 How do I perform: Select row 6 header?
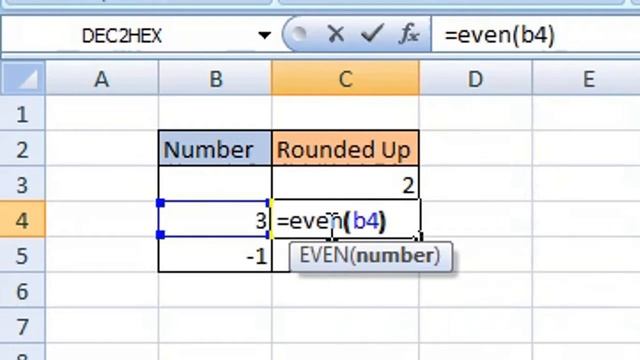pyautogui.click(x=22, y=291)
